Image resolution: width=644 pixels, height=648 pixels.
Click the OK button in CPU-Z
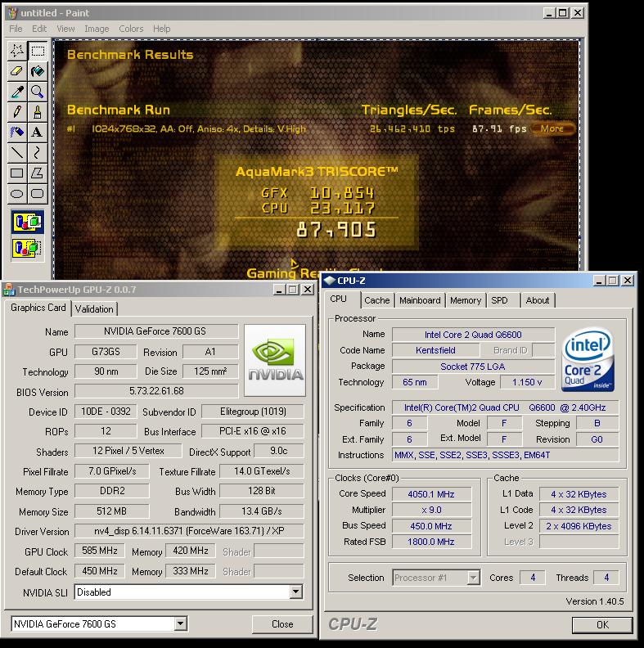point(602,625)
